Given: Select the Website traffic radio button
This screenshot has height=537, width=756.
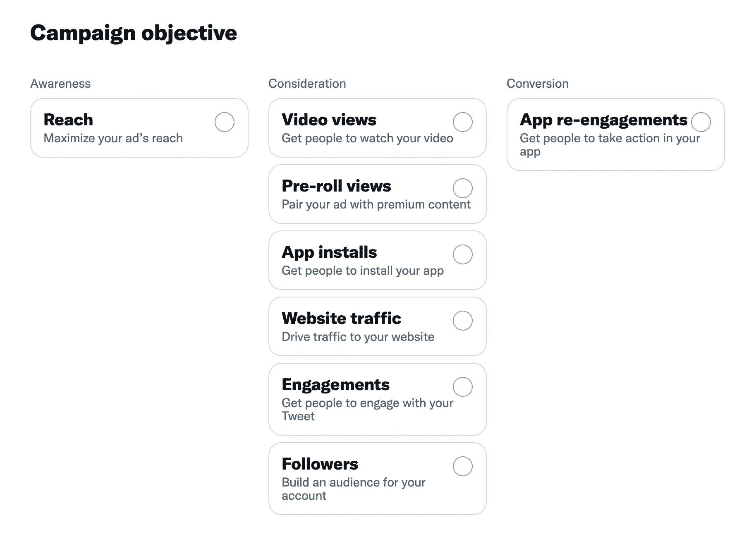Looking at the screenshot, I should point(462,321).
